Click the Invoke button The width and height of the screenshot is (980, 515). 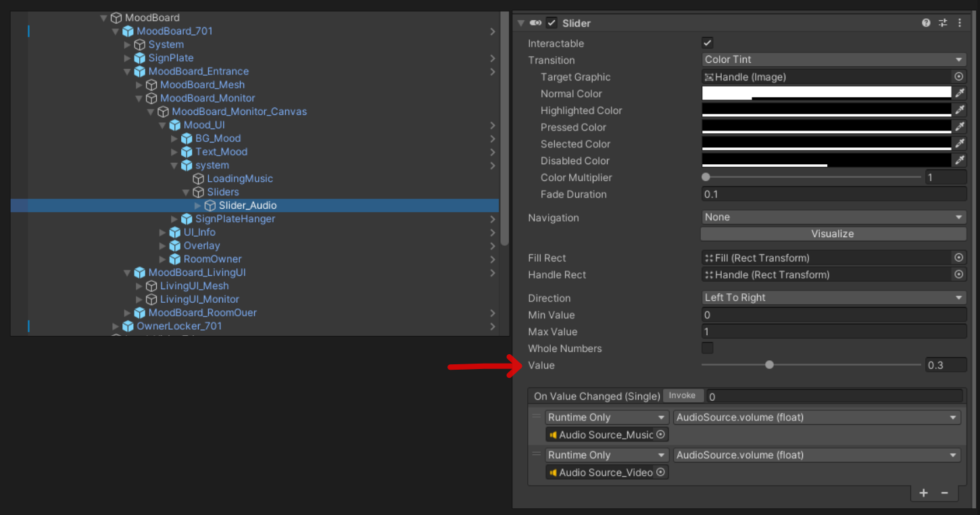(683, 396)
